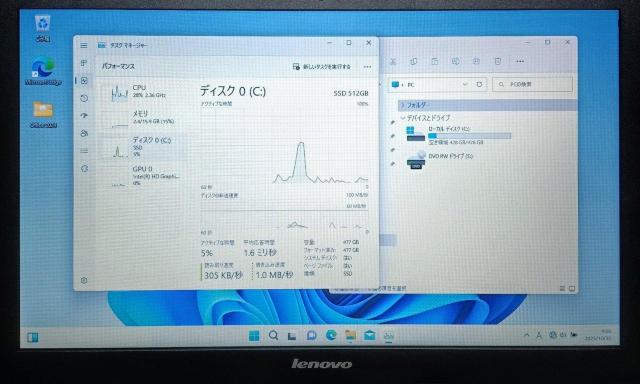Viewport: 640px width, 384px height.
Task: Click the PC検索 search box
Action: coord(533,84)
